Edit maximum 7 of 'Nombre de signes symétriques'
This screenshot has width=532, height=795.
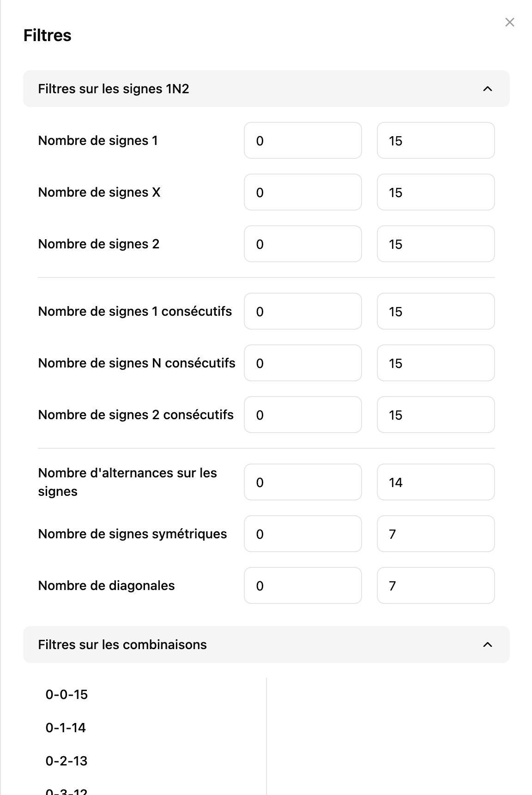(435, 534)
